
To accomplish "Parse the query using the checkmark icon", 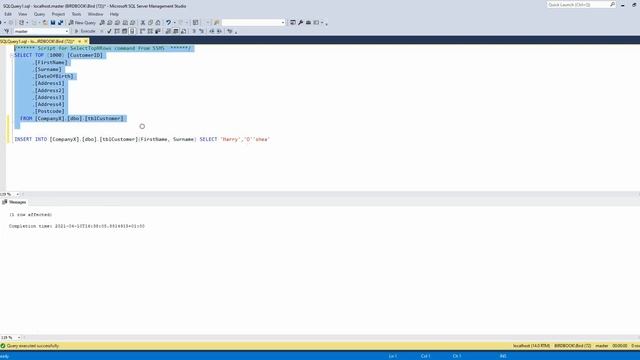I will (x=109, y=31).
